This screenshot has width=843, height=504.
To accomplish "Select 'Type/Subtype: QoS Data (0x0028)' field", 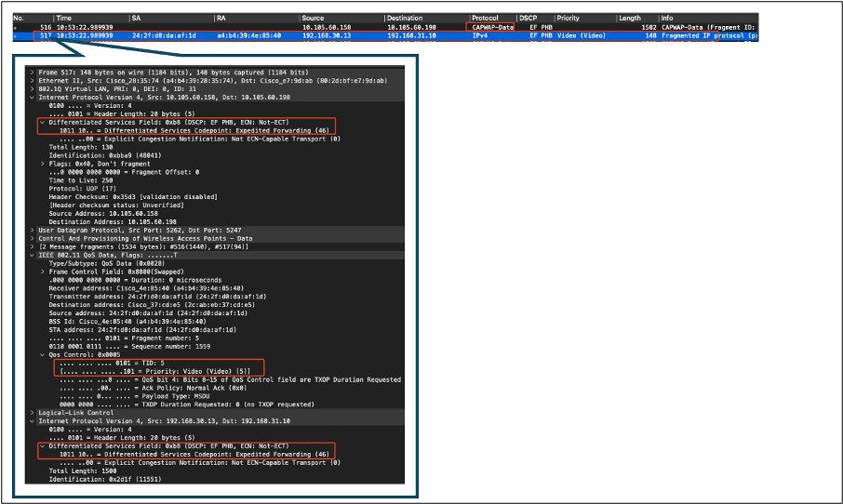I will click(106, 263).
